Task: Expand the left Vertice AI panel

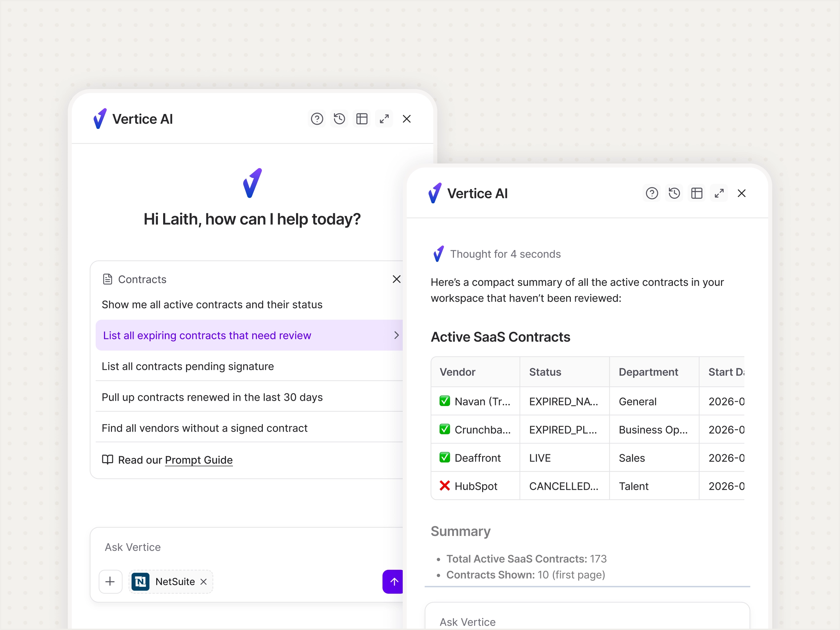Action: tap(384, 119)
